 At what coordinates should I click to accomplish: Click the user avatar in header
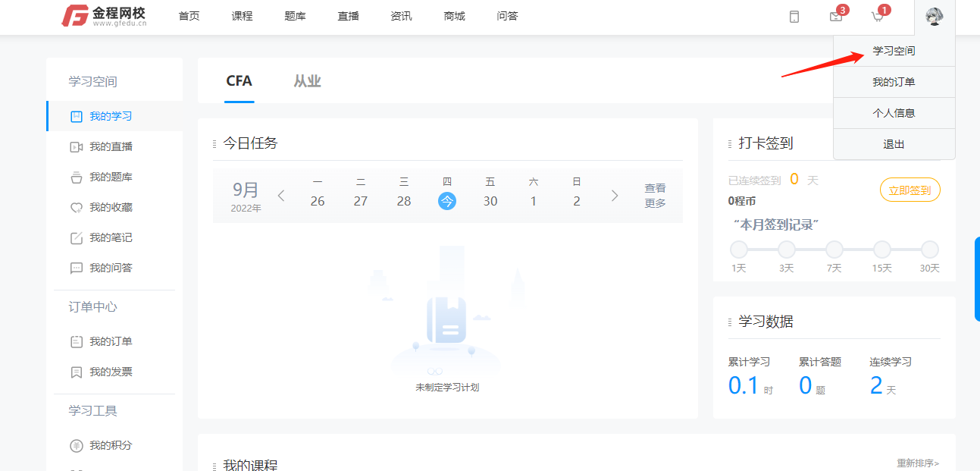tap(935, 17)
